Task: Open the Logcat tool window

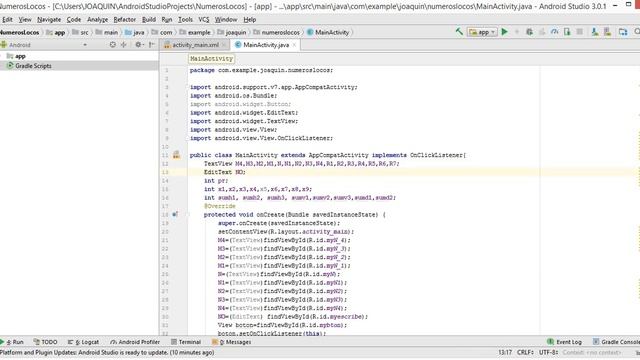Action: tap(83, 342)
